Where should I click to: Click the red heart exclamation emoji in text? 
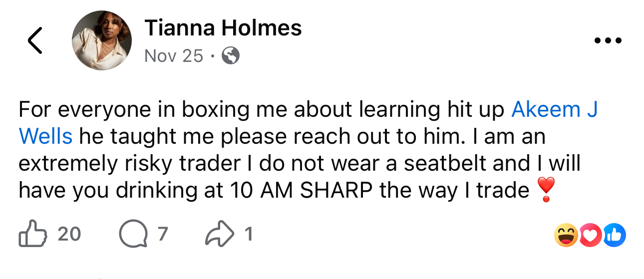pyautogui.click(x=546, y=190)
